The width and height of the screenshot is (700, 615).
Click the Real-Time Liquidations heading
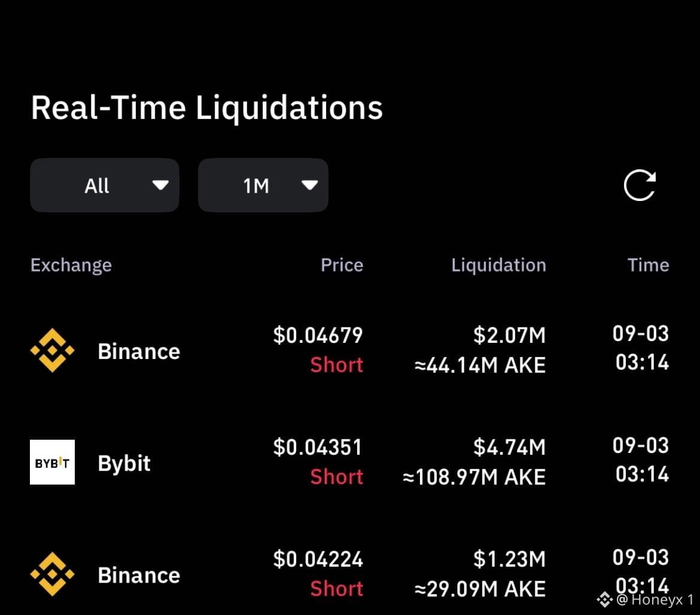[206, 108]
